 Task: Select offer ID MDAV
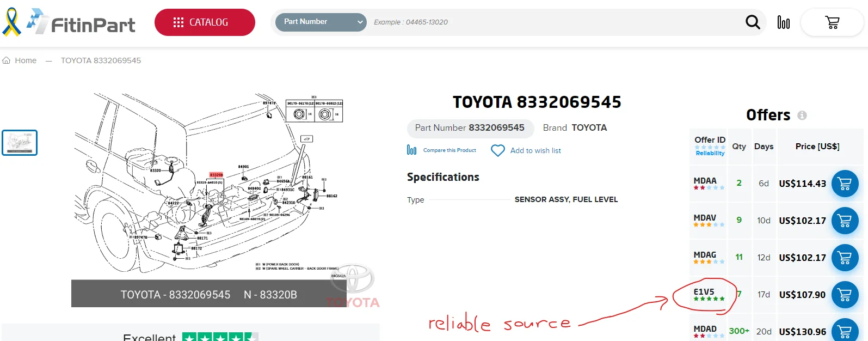click(705, 218)
